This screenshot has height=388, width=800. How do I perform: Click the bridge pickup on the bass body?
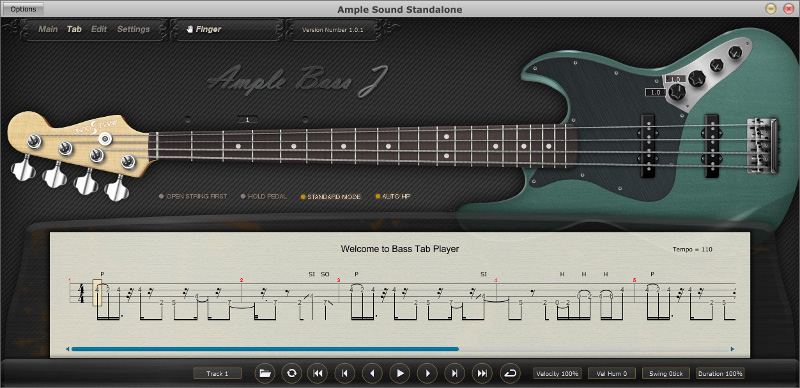[712, 146]
